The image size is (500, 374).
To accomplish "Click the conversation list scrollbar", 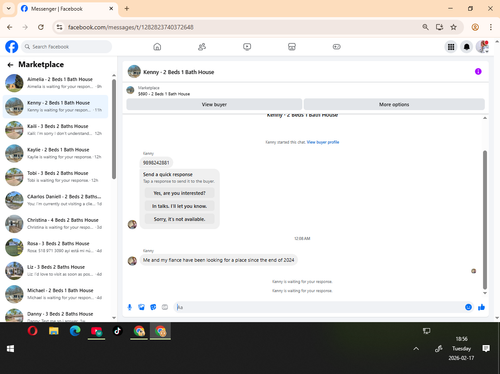I will pyautogui.click(x=114, y=129).
